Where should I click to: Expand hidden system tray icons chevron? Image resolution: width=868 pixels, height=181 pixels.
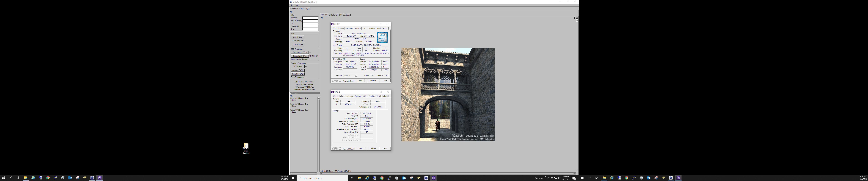(x=548, y=178)
